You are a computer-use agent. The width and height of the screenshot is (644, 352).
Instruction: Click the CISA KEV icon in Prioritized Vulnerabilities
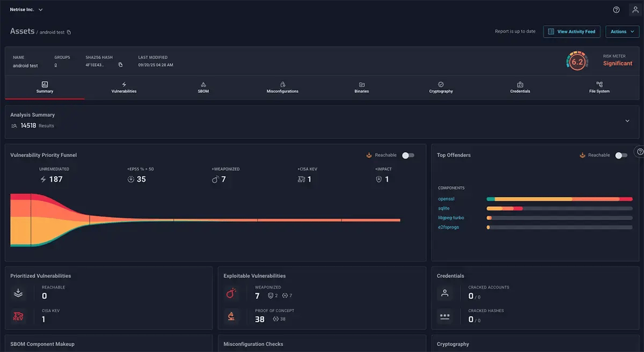(18, 316)
